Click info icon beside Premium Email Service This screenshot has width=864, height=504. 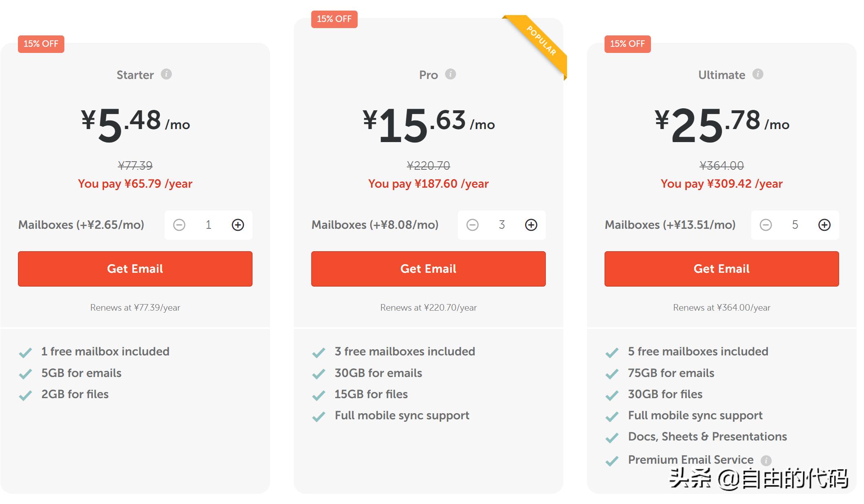[766, 460]
